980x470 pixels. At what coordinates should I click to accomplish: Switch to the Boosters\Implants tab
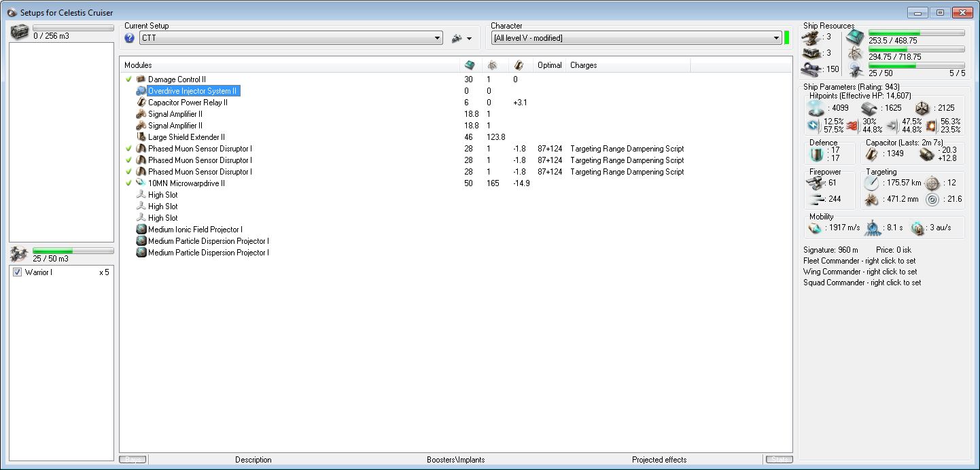(x=456, y=460)
